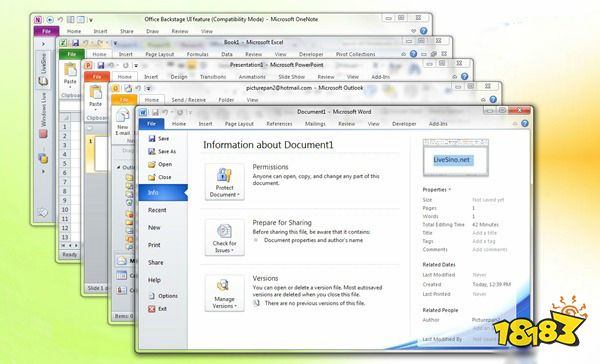
Task: Click Word application icon in title bar
Action: coord(143,112)
